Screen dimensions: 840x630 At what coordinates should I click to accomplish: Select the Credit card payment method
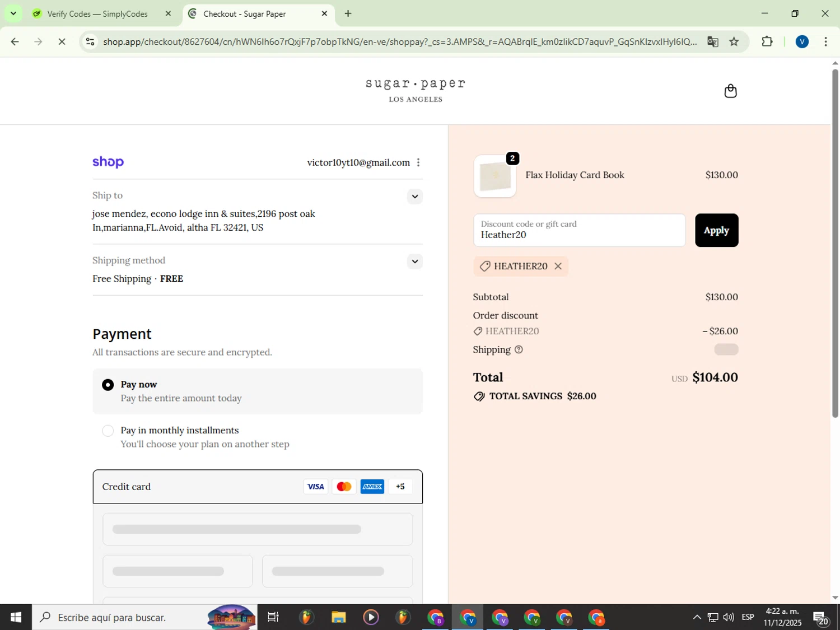tap(258, 487)
